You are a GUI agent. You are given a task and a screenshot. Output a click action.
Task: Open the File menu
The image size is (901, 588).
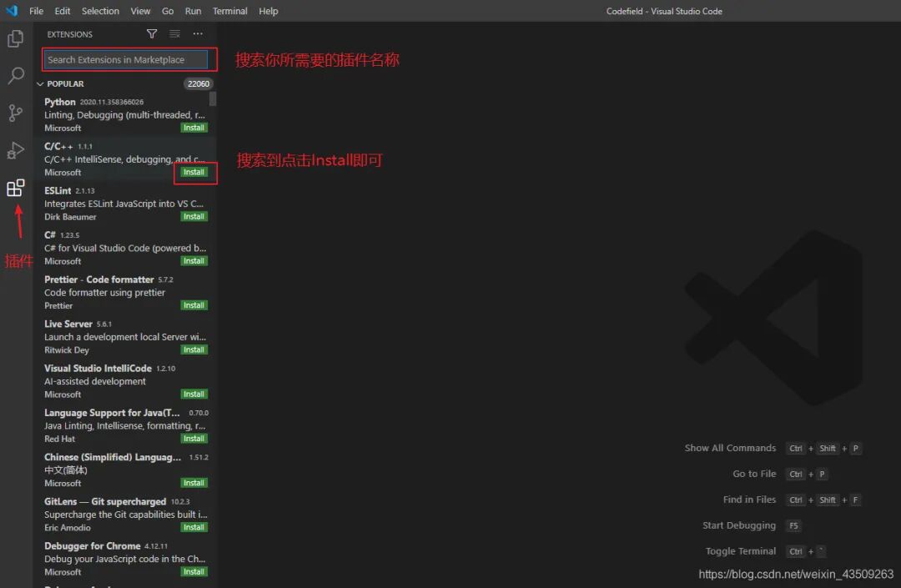tap(36, 11)
